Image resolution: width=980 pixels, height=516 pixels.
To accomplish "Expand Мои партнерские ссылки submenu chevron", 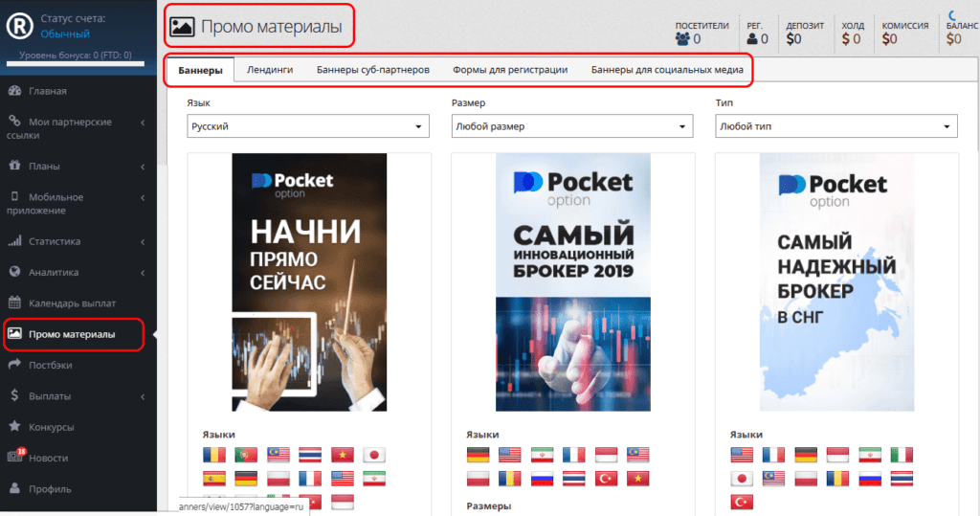I will pos(143,123).
